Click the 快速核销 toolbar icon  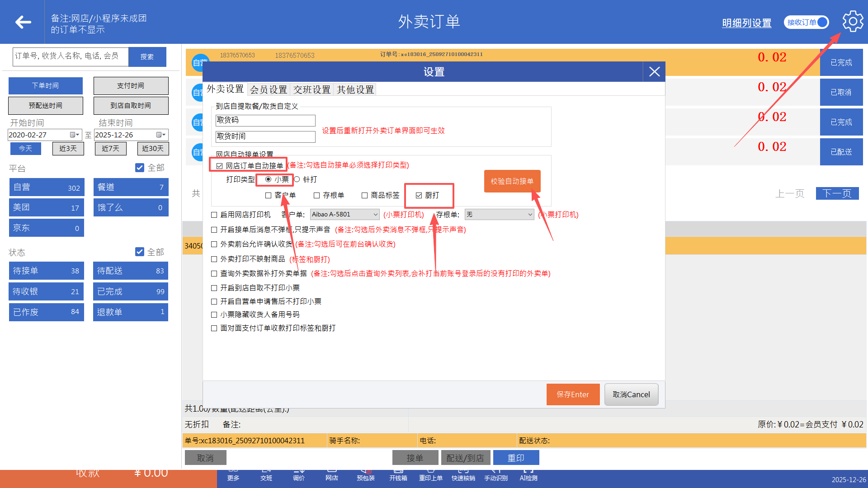(463, 475)
